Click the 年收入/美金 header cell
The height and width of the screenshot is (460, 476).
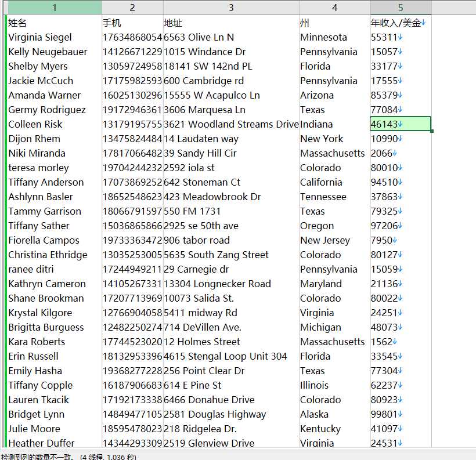click(x=401, y=23)
